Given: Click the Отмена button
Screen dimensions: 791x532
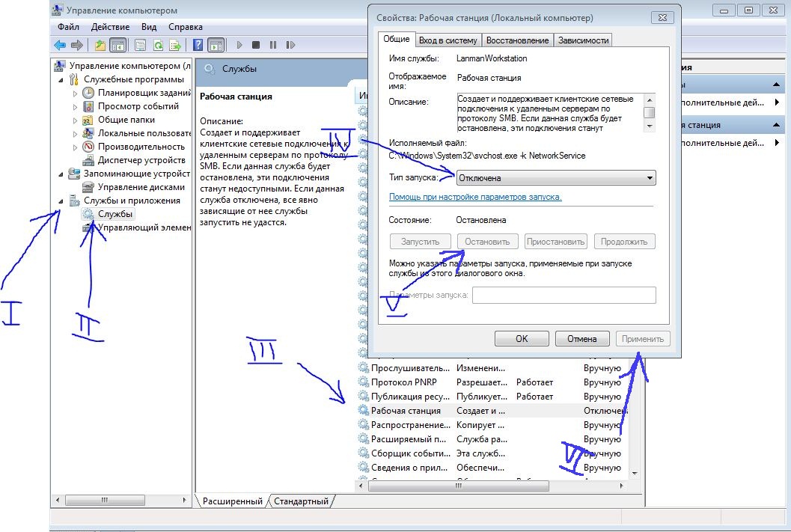Looking at the screenshot, I should click(x=582, y=339).
